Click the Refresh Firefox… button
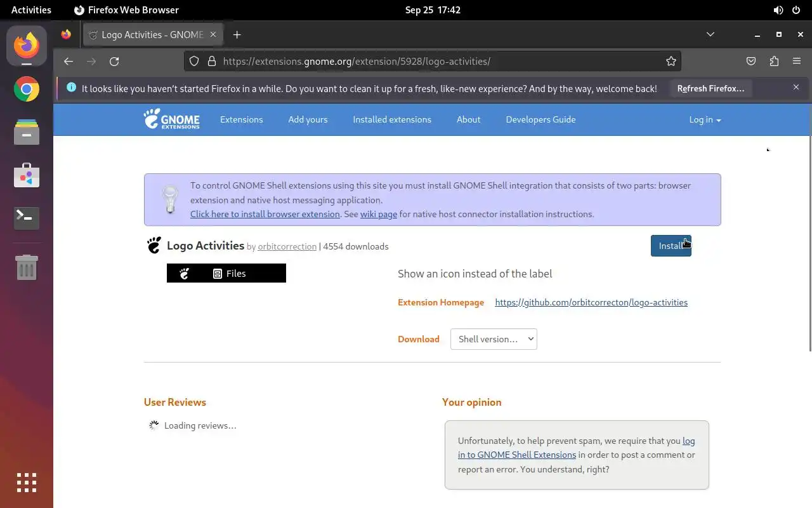Viewport: 812px width, 508px height. click(x=710, y=88)
